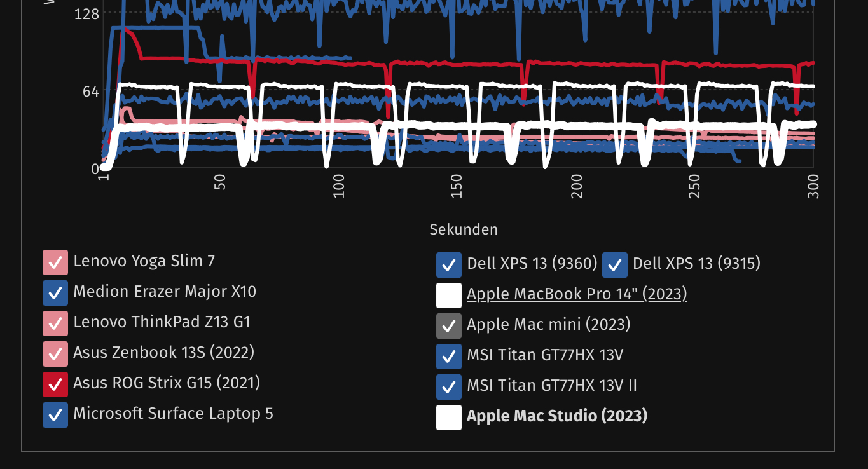Viewport: 868px width, 469px height.
Task: Uncheck the Lenovo Yoga Slim 7 checkbox
Action: 55,262
